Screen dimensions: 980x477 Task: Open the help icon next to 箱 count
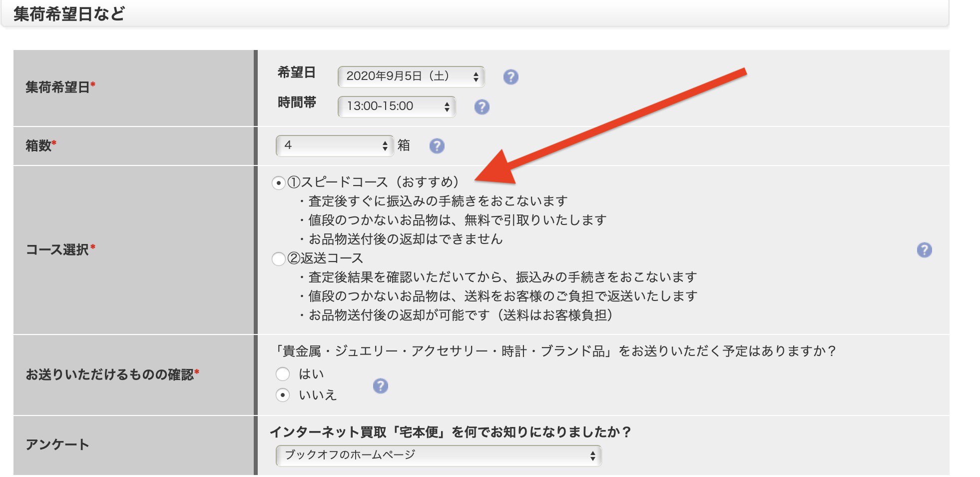point(437,146)
